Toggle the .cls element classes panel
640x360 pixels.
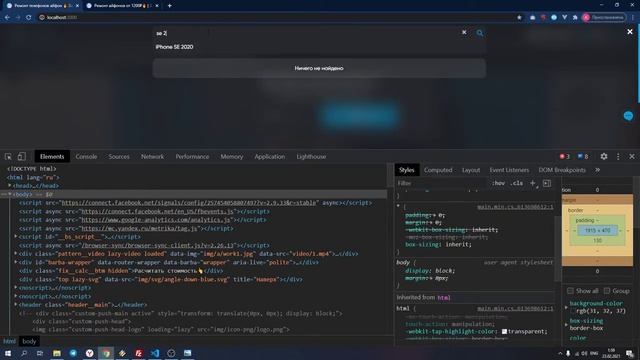(x=516, y=183)
